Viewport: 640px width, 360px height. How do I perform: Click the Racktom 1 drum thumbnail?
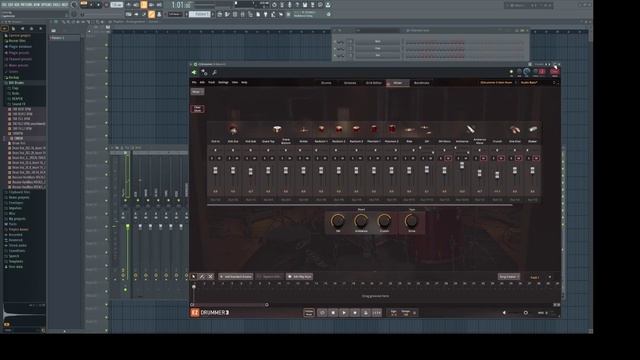(x=321, y=129)
